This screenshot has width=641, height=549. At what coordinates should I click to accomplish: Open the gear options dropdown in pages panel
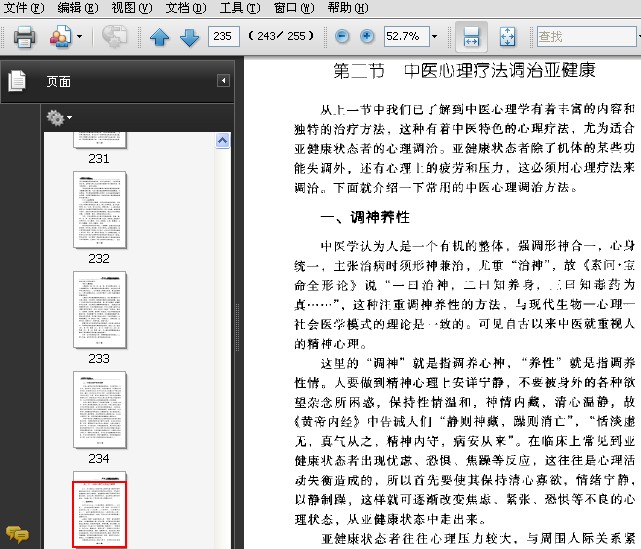point(59,118)
